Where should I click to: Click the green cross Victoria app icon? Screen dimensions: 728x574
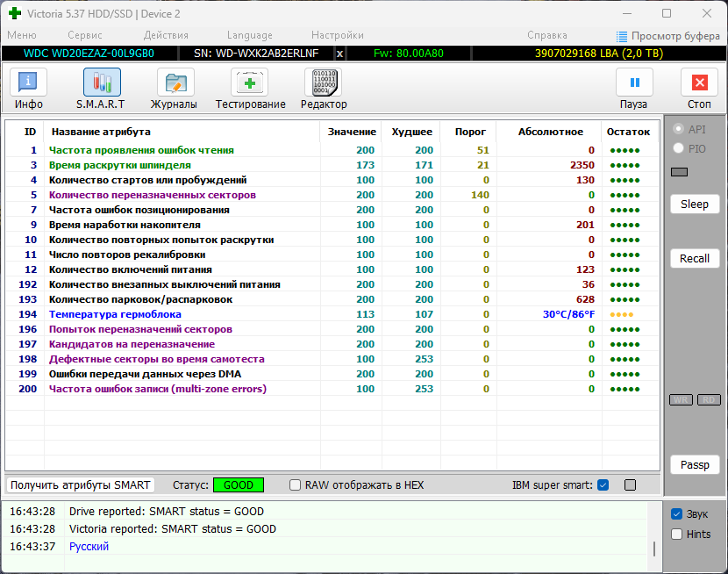point(15,13)
